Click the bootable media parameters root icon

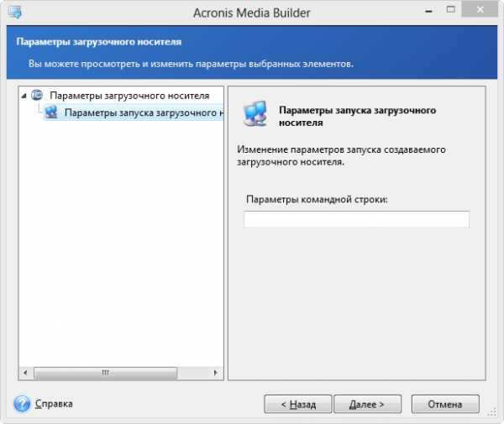pyautogui.click(x=37, y=96)
